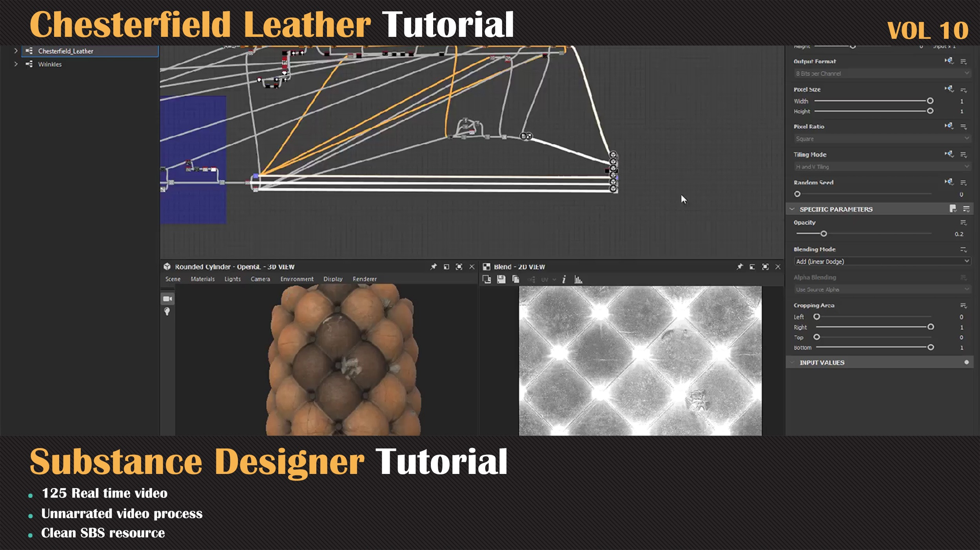Click the information icon in the 2D view toolbar

click(x=564, y=280)
